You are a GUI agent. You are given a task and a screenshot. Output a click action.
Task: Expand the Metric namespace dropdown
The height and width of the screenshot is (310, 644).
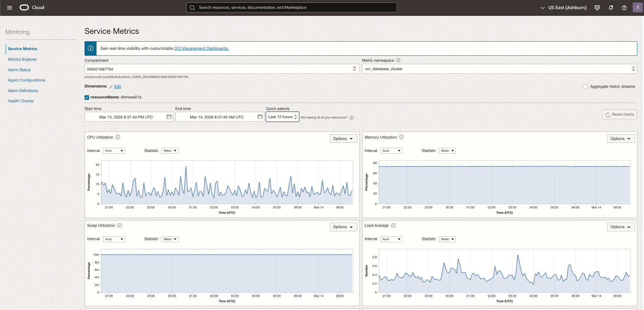pyautogui.click(x=500, y=69)
